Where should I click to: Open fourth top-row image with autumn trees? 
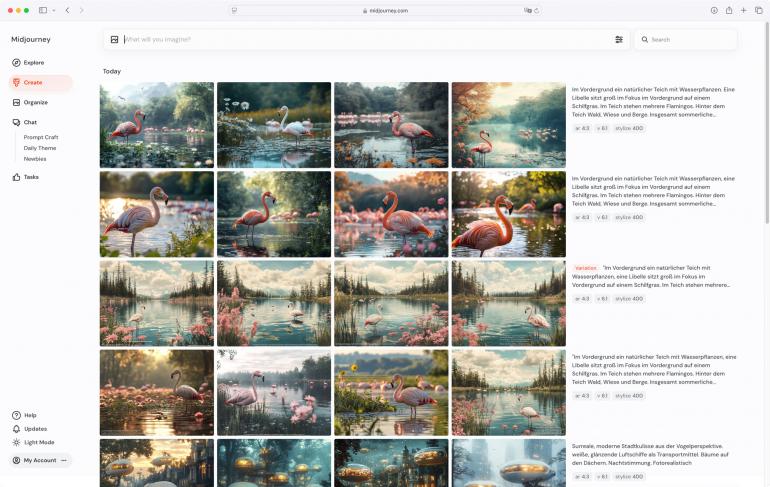click(509, 125)
